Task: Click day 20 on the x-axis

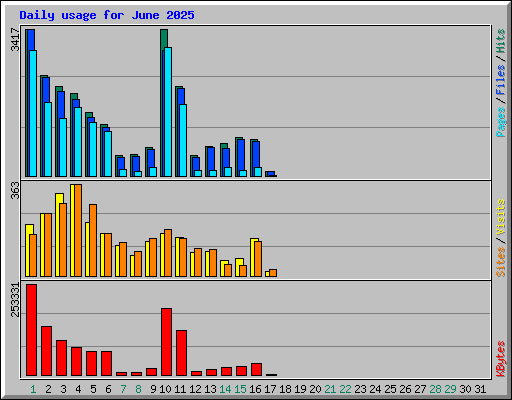Action: [x=315, y=389]
